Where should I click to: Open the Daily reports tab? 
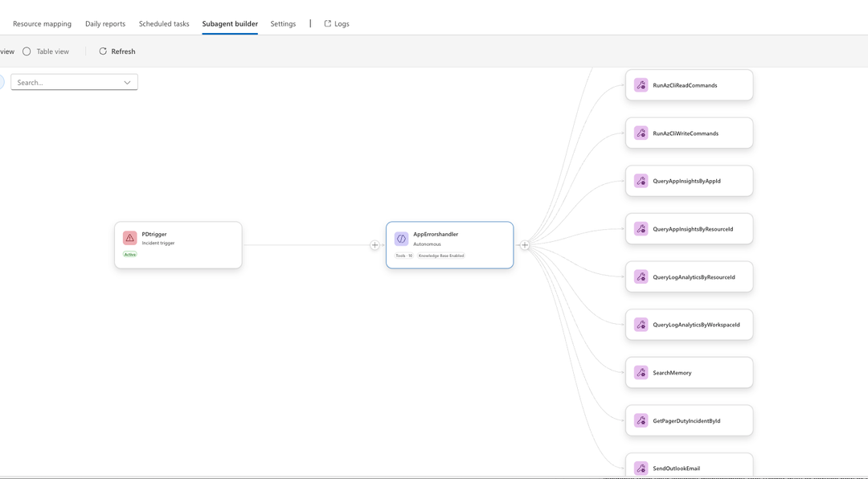105,24
